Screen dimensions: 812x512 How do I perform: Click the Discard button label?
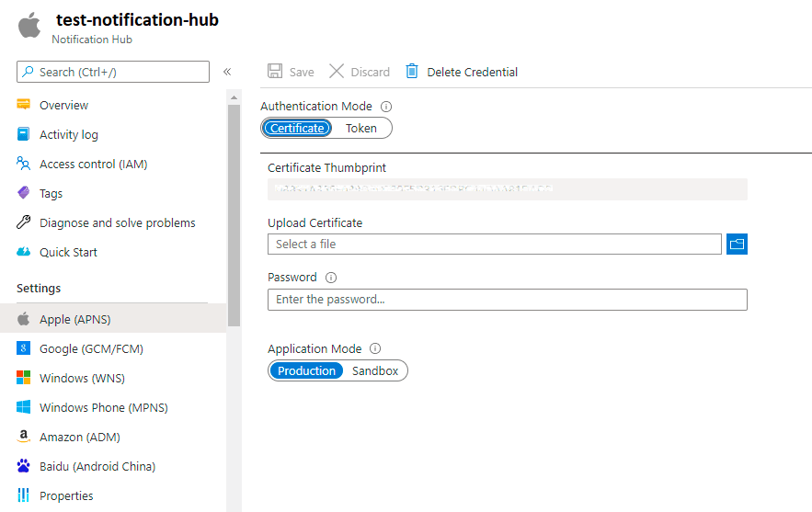(371, 72)
